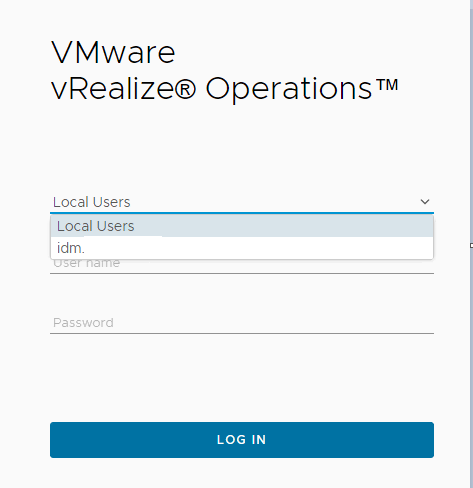Viewport: 473px width, 488px height.
Task: Click the dropdown chevron arrow
Action: (425, 202)
